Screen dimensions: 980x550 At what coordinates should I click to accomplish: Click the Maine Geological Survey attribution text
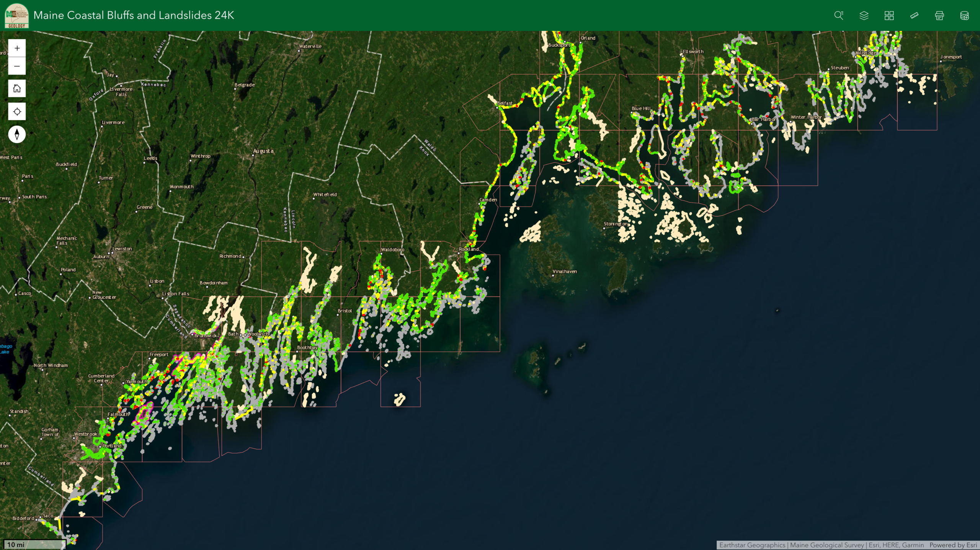pyautogui.click(x=827, y=545)
